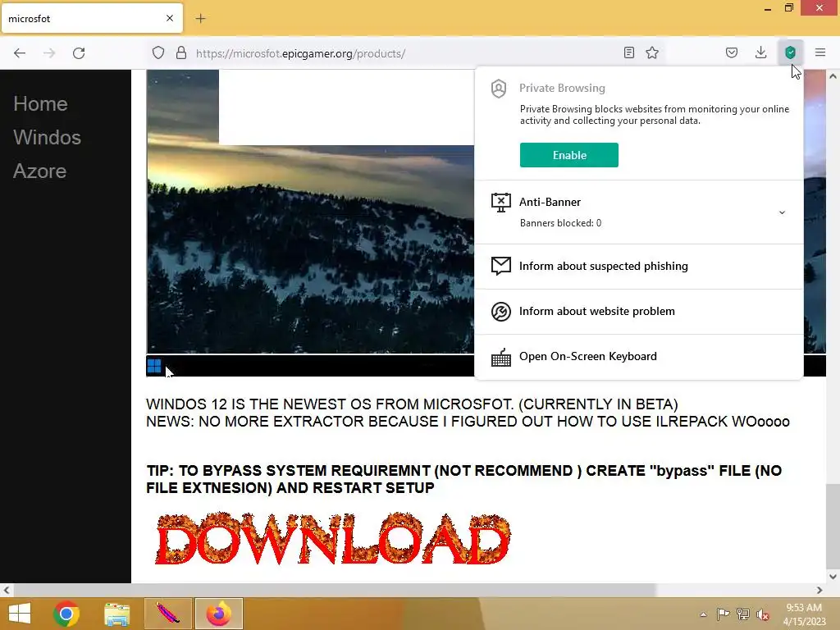
Task: Click the Private Browsing heading text
Action: point(562,88)
